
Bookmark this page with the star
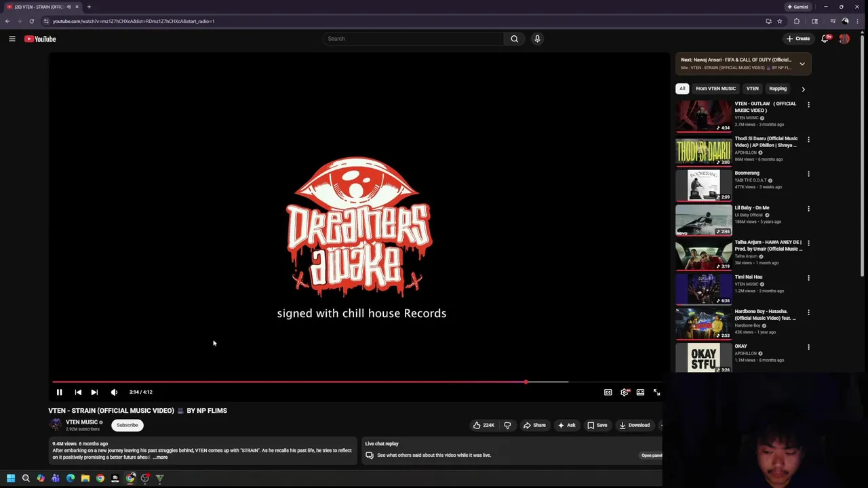(x=780, y=21)
